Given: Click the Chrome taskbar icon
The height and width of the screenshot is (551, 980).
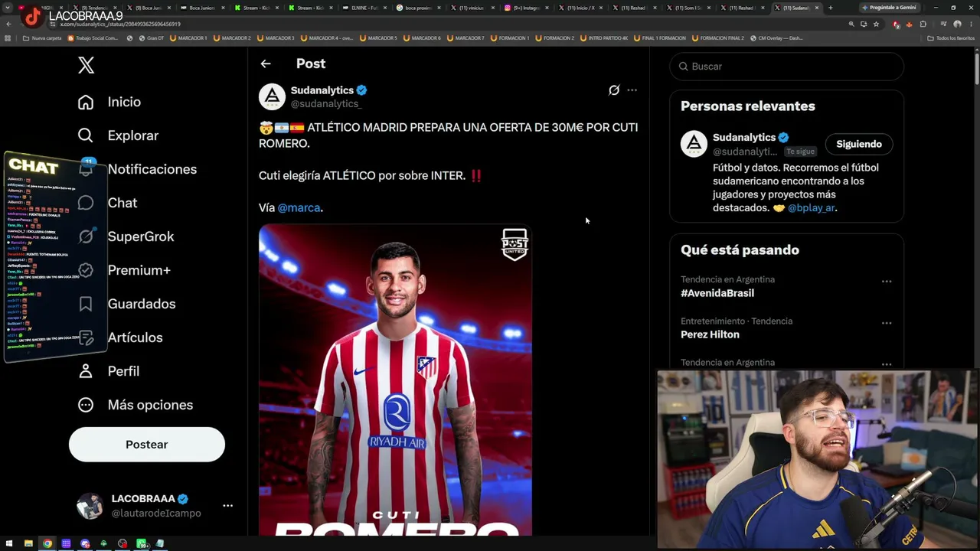Looking at the screenshot, I should pyautogui.click(x=47, y=543).
